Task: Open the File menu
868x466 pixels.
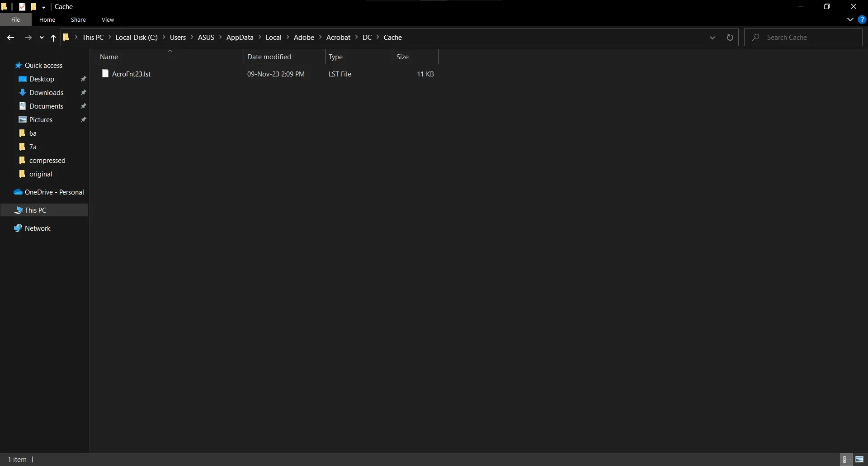Action: pos(15,19)
